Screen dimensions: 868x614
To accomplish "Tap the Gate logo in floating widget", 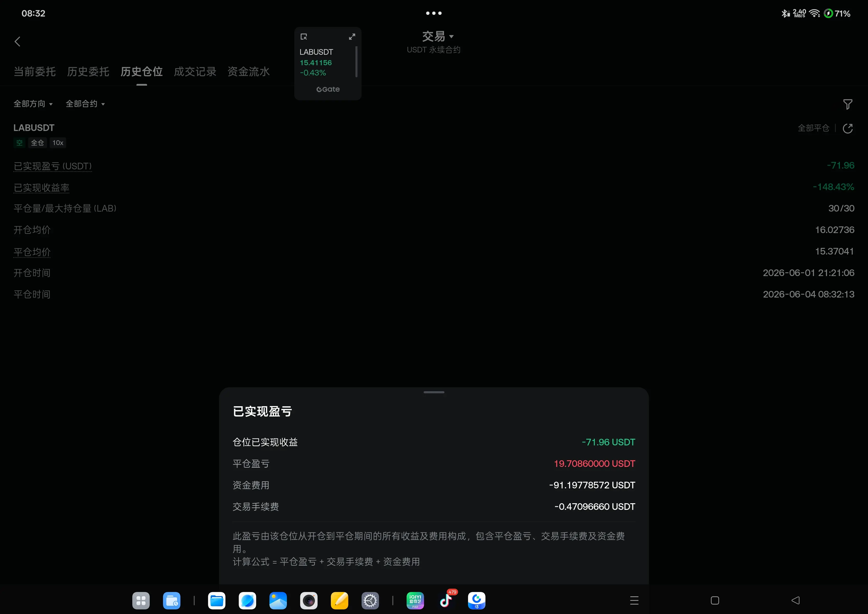I will click(328, 89).
